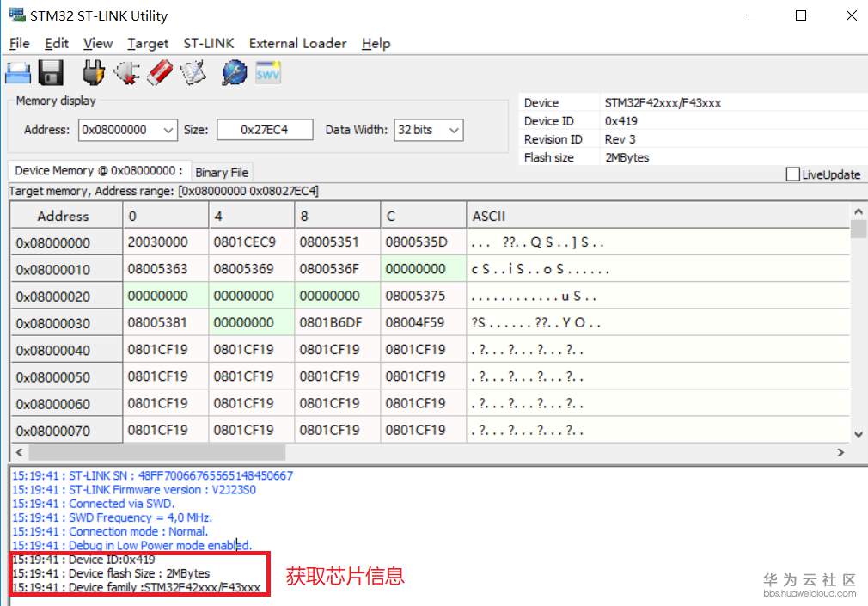
Task: Disconnect from target toolbar icon
Action: click(127, 72)
